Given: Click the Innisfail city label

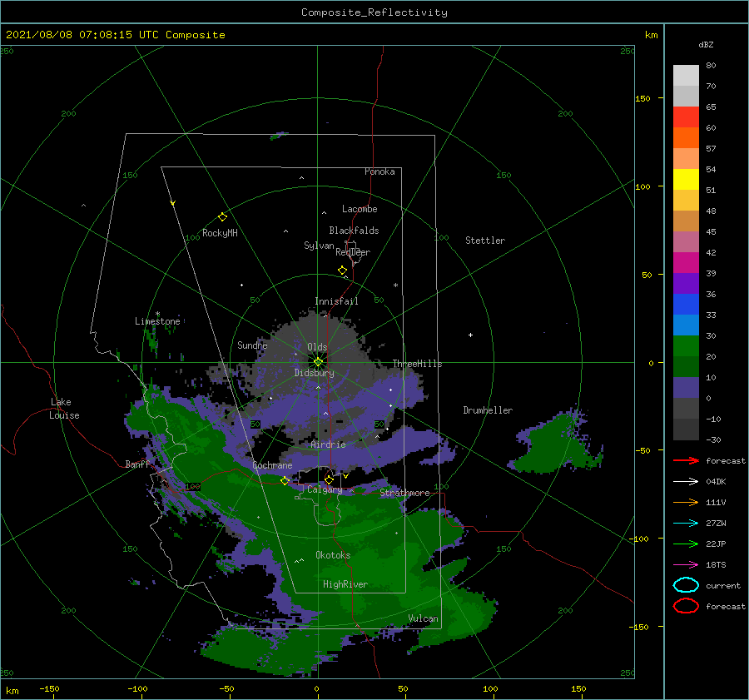Looking at the screenshot, I should [x=336, y=301].
